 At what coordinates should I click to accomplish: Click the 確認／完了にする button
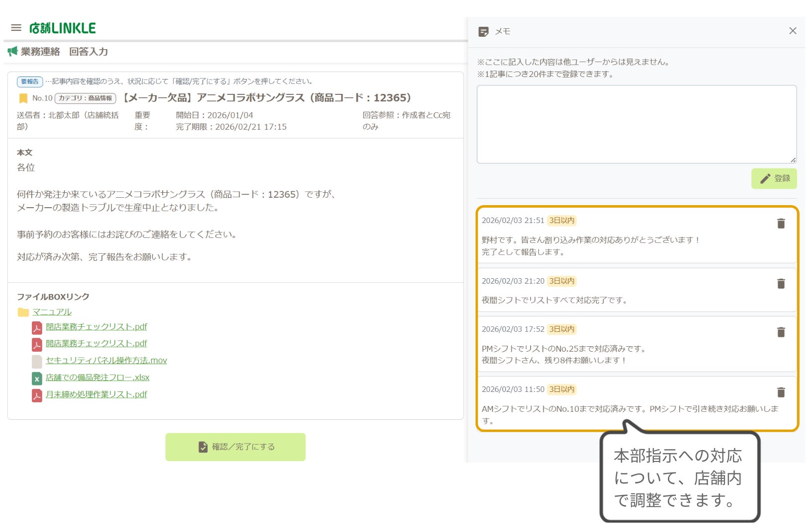[x=236, y=447]
